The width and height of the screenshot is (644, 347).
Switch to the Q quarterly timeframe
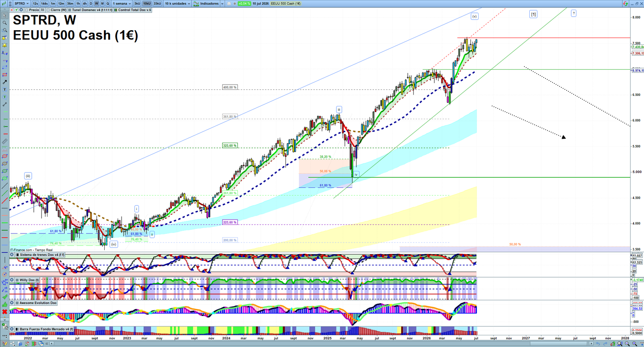pyautogui.click(x=108, y=4)
